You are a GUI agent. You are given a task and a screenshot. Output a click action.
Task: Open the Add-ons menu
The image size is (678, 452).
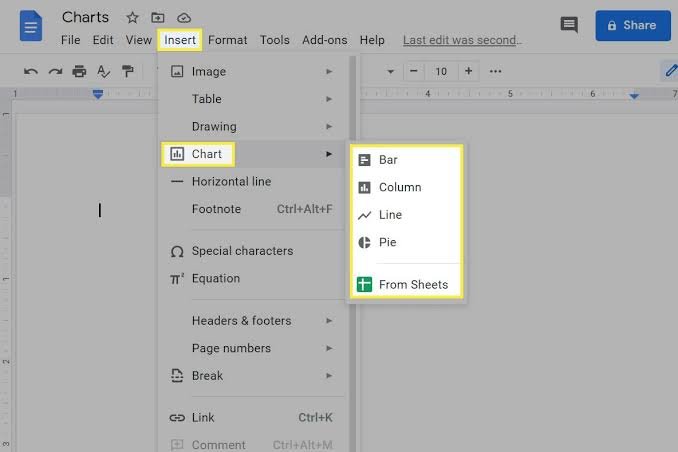pos(325,40)
